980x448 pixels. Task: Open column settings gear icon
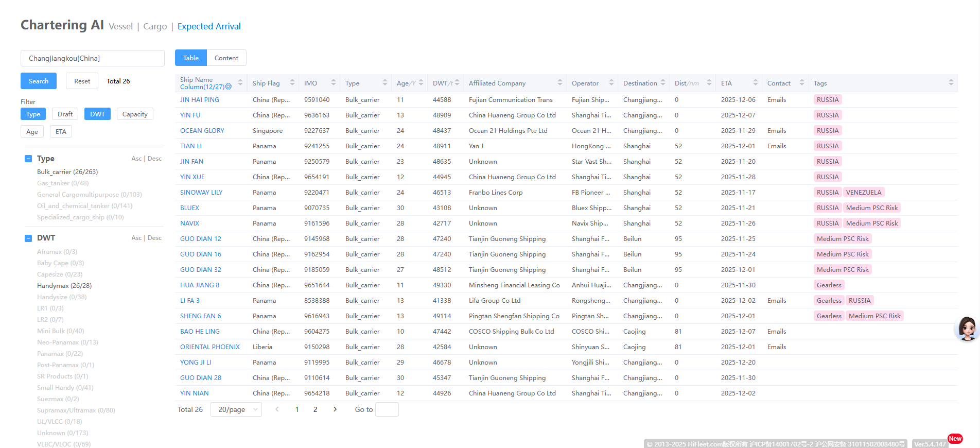[x=229, y=87]
